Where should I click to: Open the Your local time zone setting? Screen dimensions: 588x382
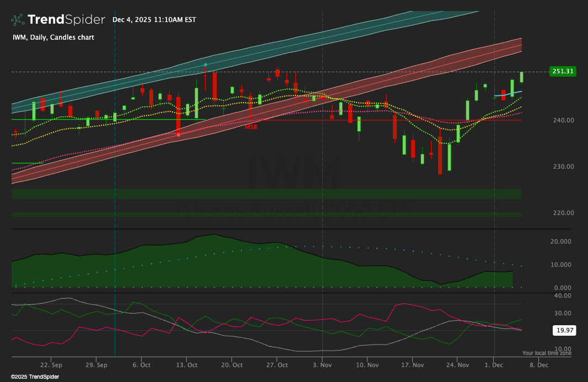point(546,352)
